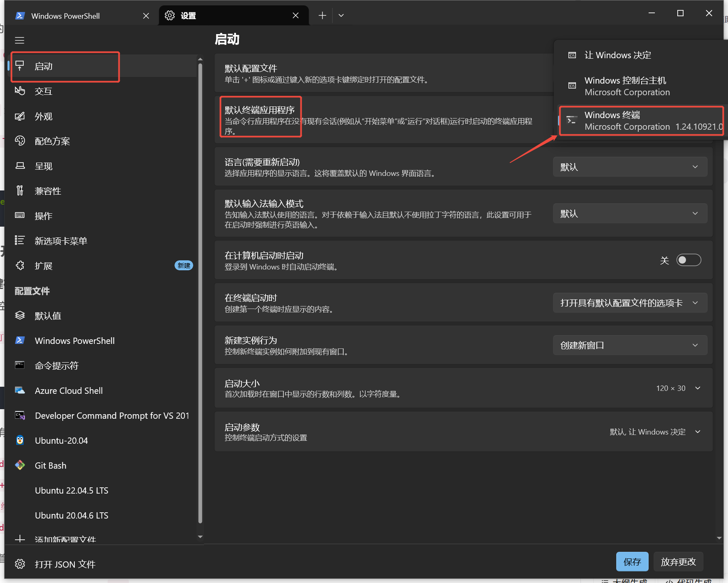Viewport: 728px width, 583px height.
Task: Click the 新建 badge beside 扩展
Action: pyautogui.click(x=184, y=265)
